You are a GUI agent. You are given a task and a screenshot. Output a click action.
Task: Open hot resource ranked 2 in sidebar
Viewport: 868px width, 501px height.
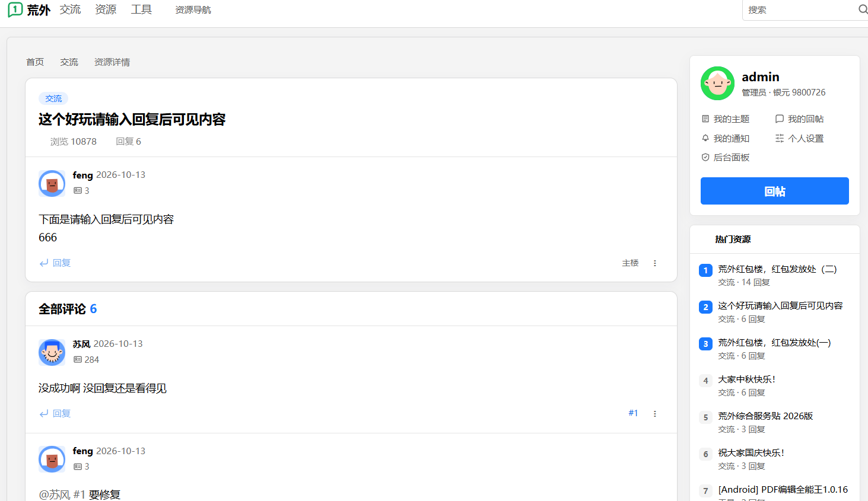point(780,306)
